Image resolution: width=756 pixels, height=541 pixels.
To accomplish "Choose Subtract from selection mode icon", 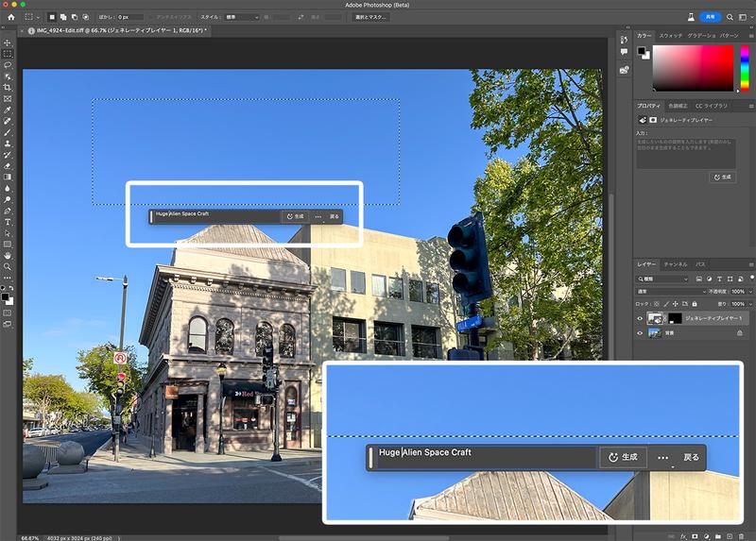I will (75, 17).
